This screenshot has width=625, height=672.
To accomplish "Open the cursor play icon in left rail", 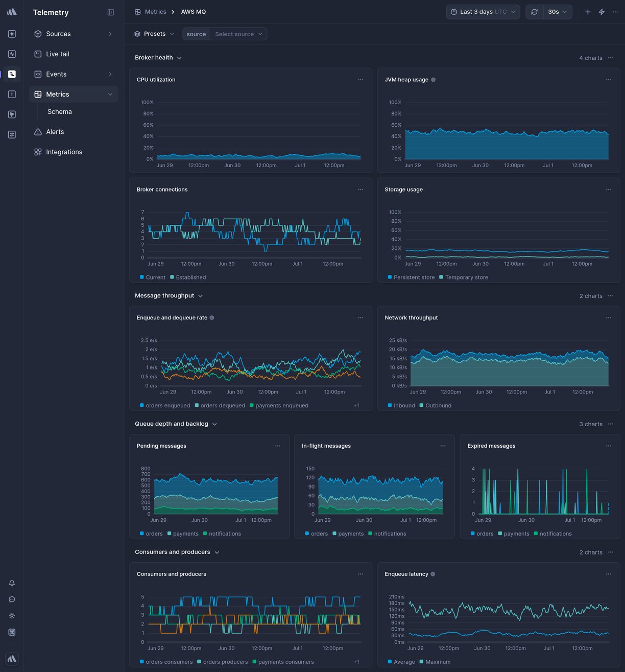I will click(x=12, y=114).
